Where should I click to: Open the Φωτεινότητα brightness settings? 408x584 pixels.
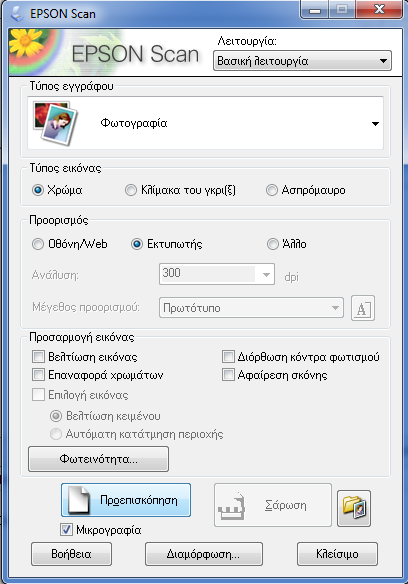[98, 459]
